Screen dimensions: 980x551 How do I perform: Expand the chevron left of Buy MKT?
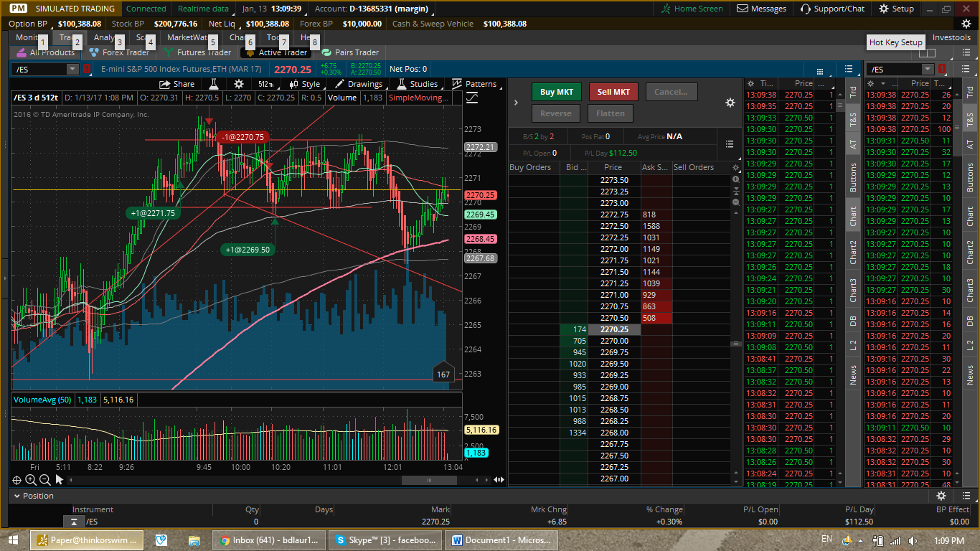[516, 103]
